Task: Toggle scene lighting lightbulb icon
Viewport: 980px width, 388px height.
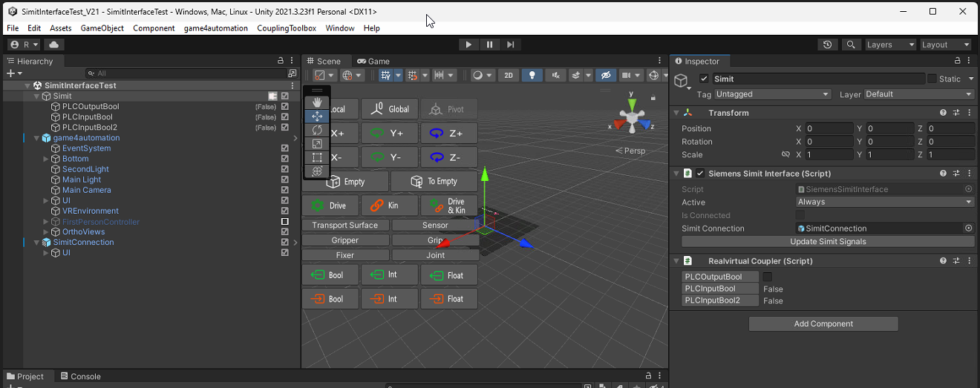Action: [x=531, y=75]
